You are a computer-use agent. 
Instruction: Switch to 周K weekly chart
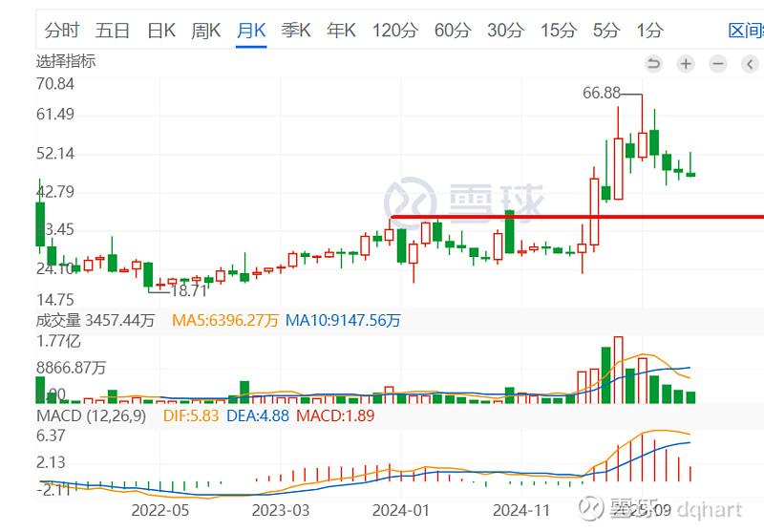coord(205,31)
